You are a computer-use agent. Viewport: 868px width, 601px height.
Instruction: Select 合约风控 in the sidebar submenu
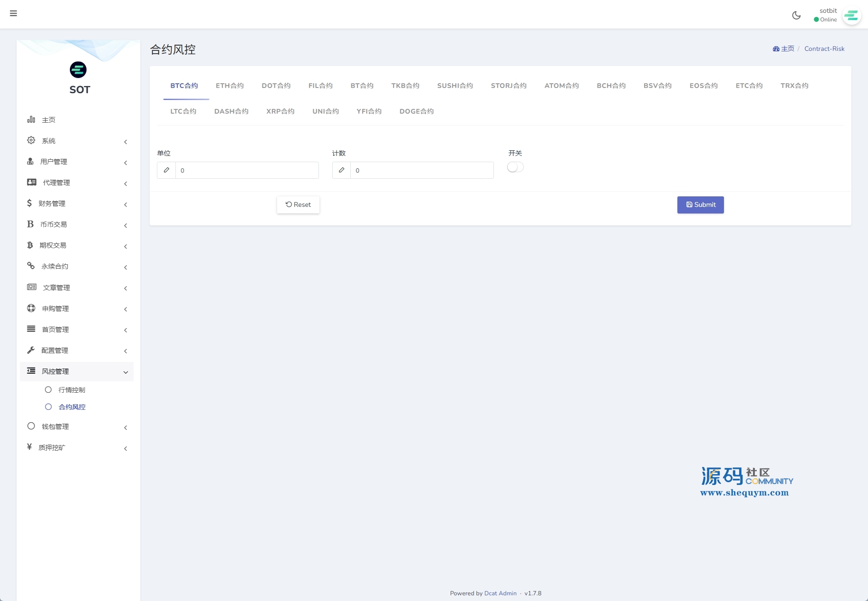[72, 407]
